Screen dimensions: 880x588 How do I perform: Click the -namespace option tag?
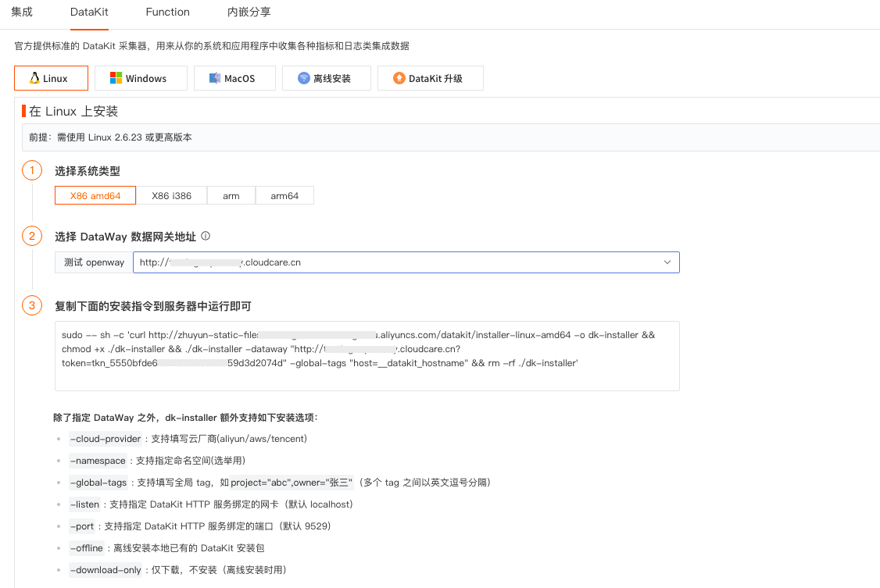pos(98,461)
